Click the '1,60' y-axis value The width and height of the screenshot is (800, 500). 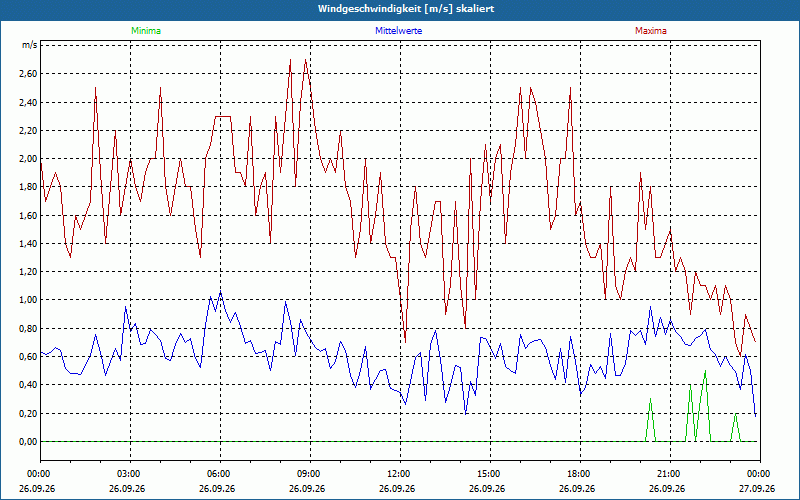click(28, 215)
